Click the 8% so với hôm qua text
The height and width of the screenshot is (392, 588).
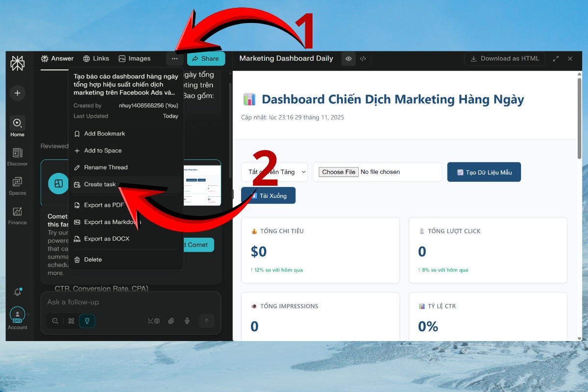pos(443,270)
